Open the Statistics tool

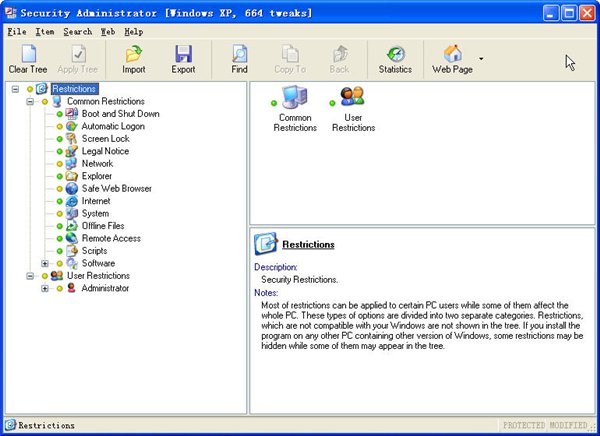click(395, 59)
